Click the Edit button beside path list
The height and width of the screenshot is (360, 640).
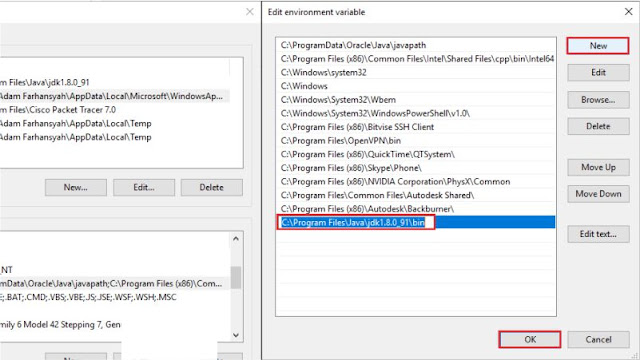click(598, 73)
